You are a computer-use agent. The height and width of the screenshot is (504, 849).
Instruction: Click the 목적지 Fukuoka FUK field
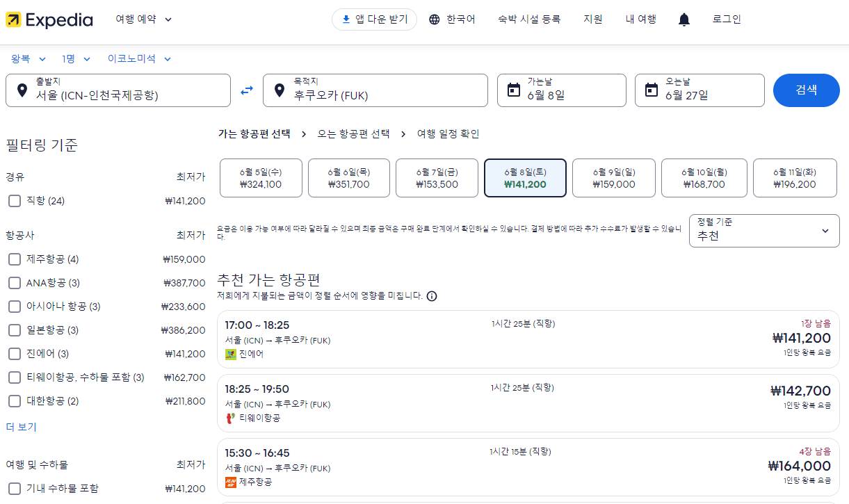point(375,90)
